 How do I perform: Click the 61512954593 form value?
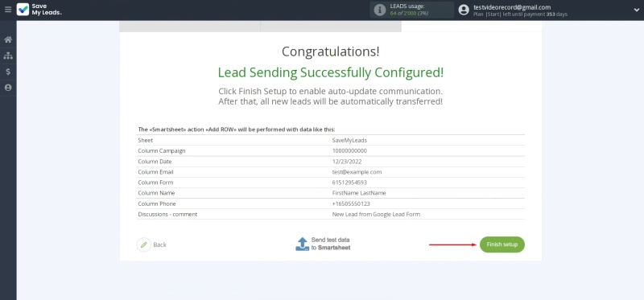pos(349,183)
